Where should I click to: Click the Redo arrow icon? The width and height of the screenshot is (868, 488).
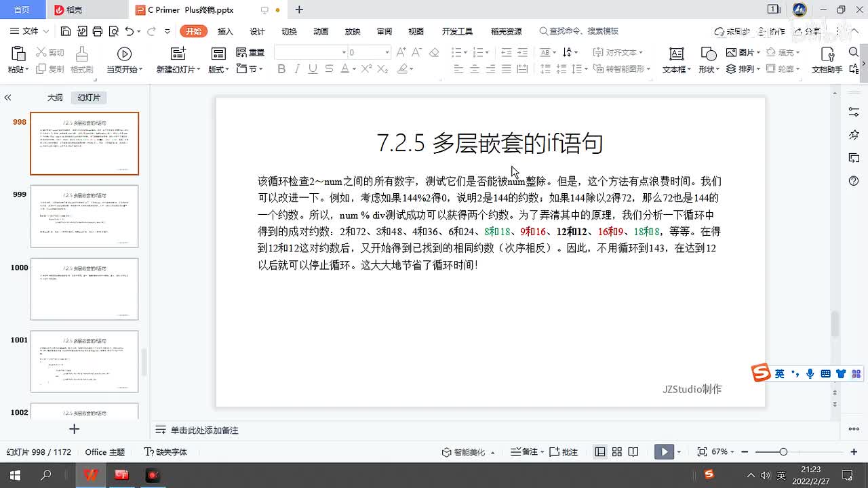[151, 31]
